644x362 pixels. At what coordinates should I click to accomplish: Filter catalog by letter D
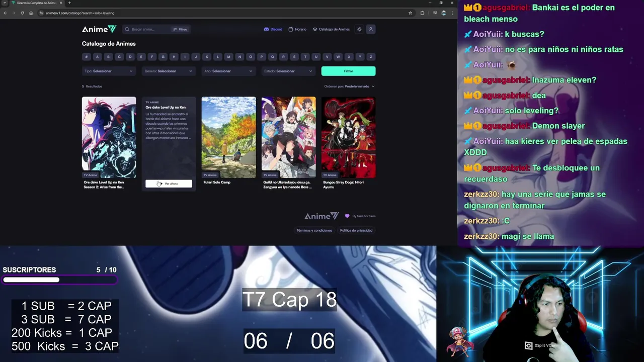pos(130,57)
